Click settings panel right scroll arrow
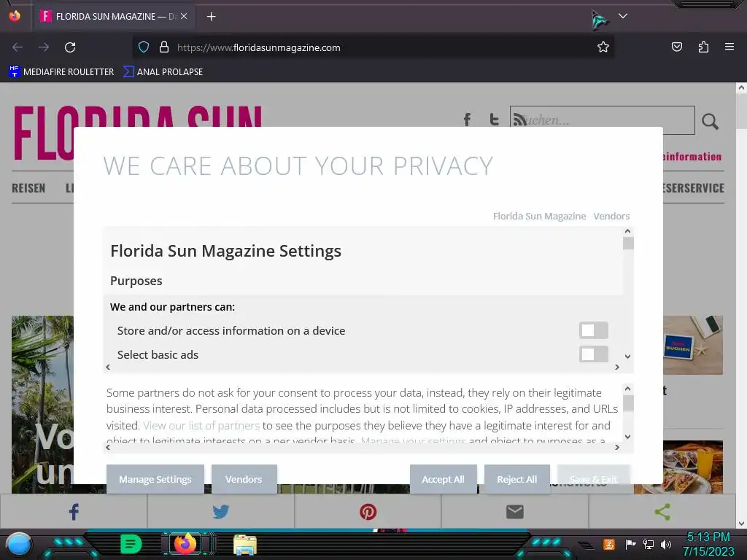The image size is (747, 560). click(x=617, y=367)
